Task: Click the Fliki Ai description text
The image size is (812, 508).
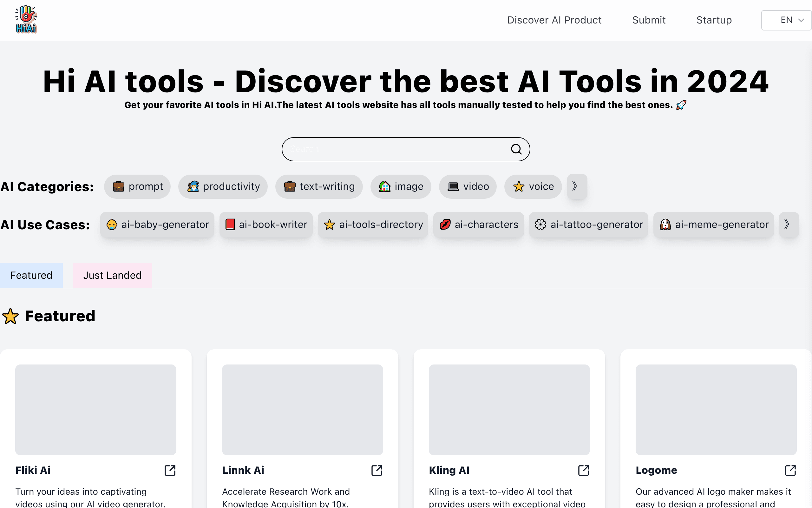Action: [90, 497]
